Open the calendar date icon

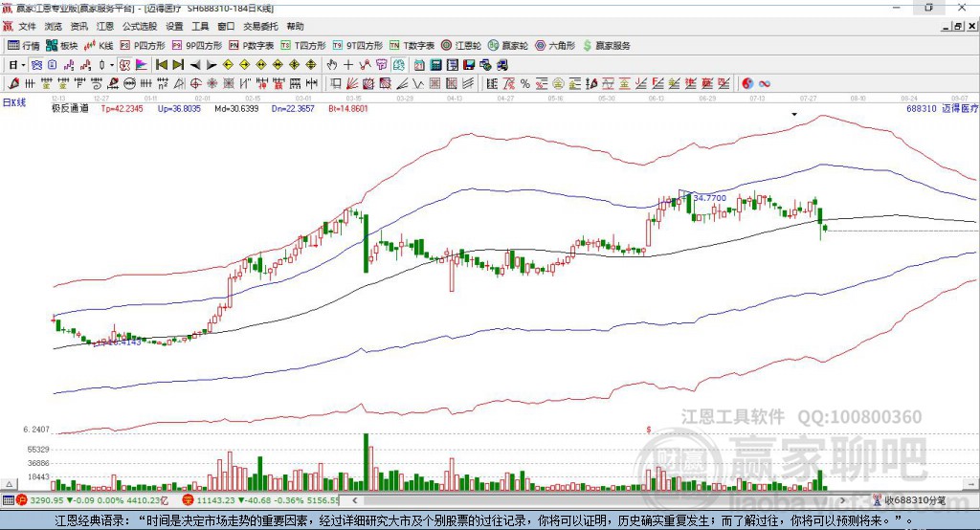click(419, 65)
